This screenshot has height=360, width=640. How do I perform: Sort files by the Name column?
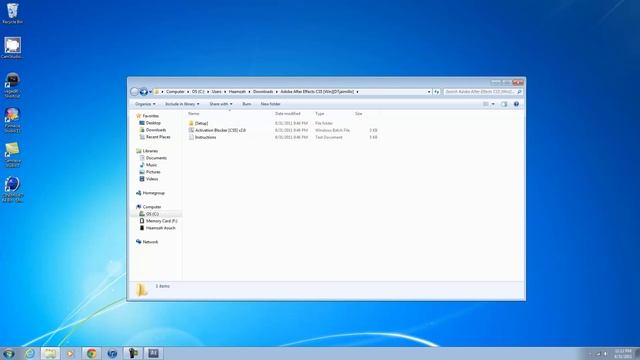[193, 113]
